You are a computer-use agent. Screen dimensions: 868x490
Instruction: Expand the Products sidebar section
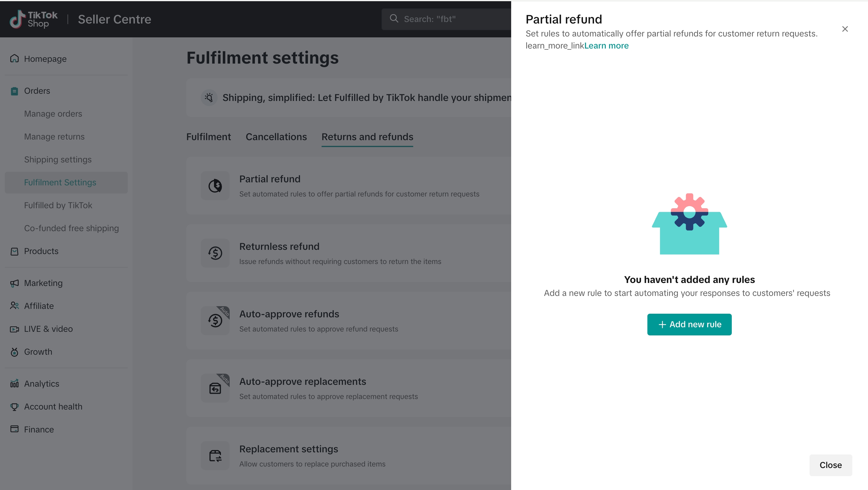coord(41,251)
